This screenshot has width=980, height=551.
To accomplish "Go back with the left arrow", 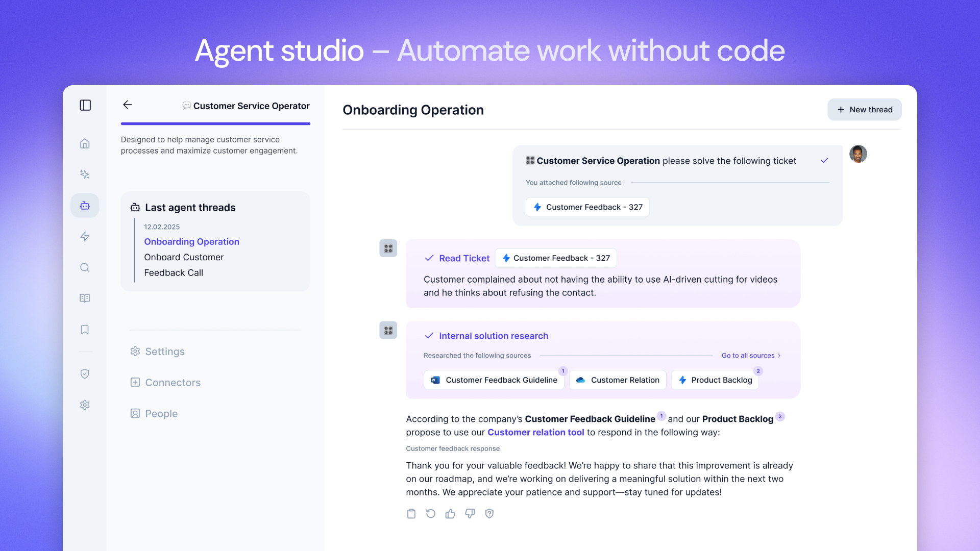I will click(x=128, y=105).
